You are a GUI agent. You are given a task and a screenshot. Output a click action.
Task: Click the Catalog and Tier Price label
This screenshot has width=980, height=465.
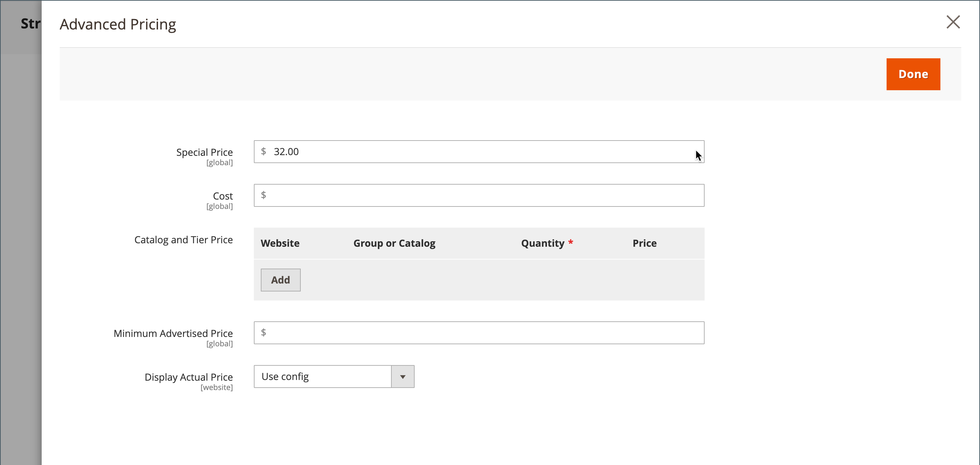click(x=183, y=239)
